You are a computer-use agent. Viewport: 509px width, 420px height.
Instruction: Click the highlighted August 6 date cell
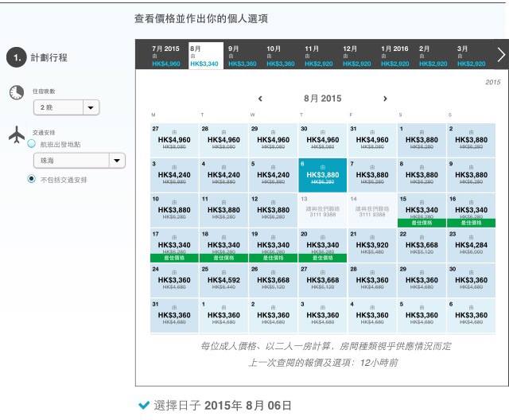(322, 174)
